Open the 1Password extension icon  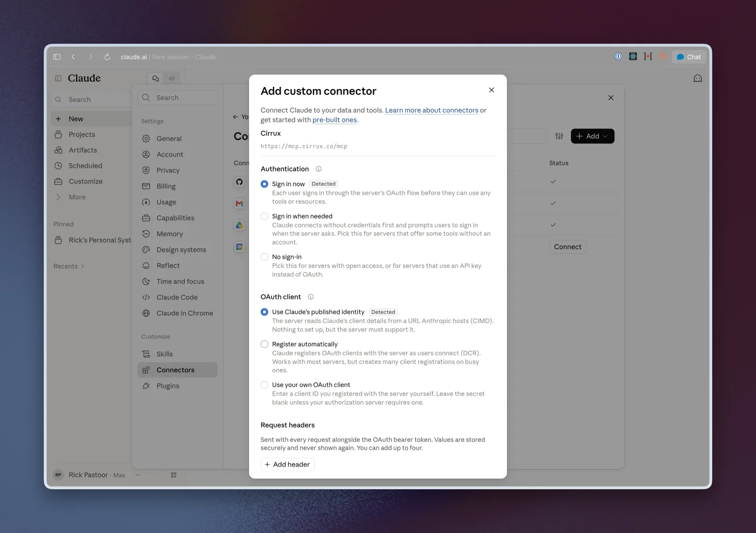coord(618,57)
